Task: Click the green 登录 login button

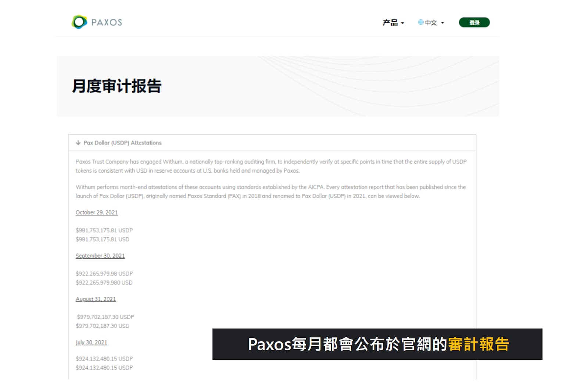Action: click(x=474, y=22)
